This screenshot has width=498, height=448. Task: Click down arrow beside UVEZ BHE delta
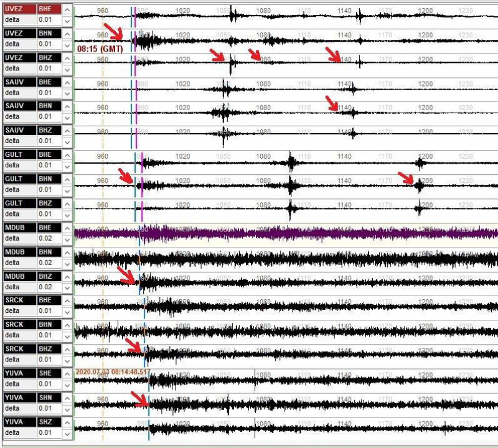pyautogui.click(x=67, y=21)
